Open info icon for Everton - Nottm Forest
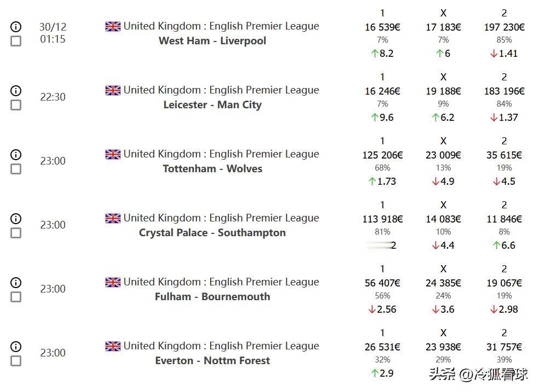539x392 pixels. (16, 346)
